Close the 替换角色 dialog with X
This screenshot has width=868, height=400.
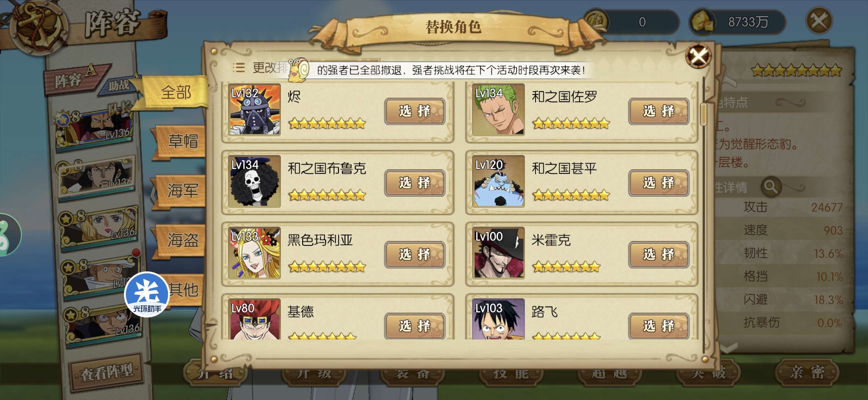point(698,56)
